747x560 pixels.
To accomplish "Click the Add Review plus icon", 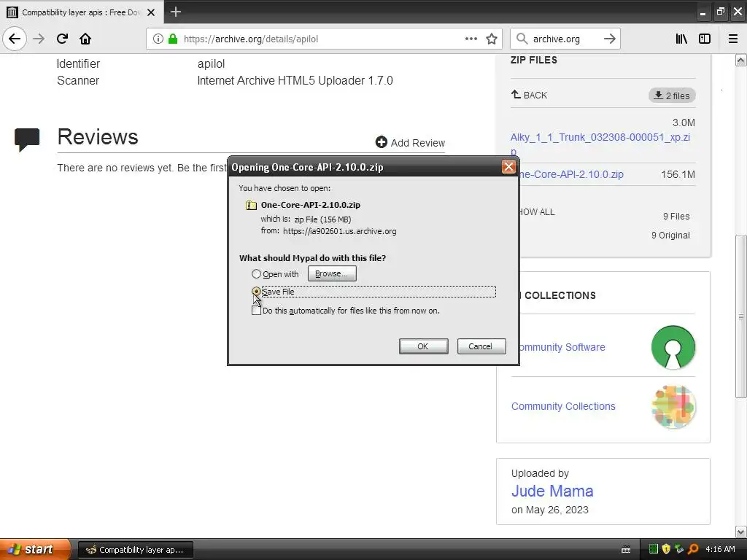I will click(381, 142).
